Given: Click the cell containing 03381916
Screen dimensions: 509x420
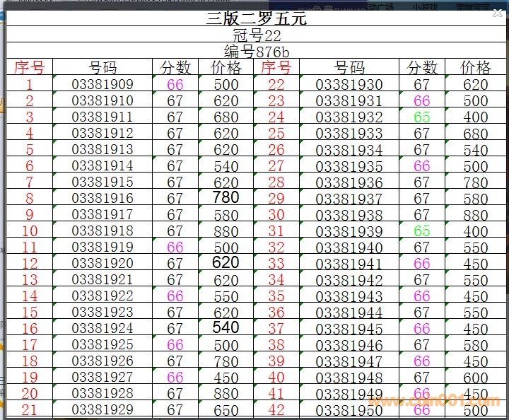Looking at the screenshot, I should click(x=103, y=199).
